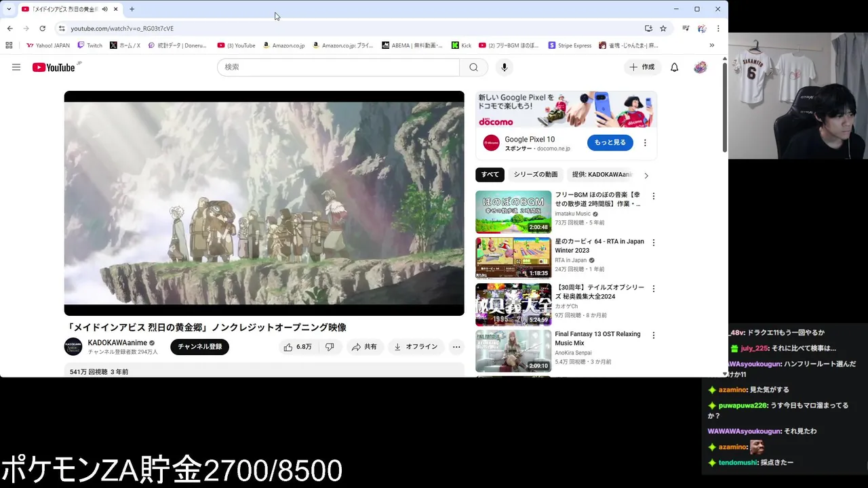Click the 作成 create button
Image resolution: width=868 pixels, height=488 pixels.
point(642,67)
